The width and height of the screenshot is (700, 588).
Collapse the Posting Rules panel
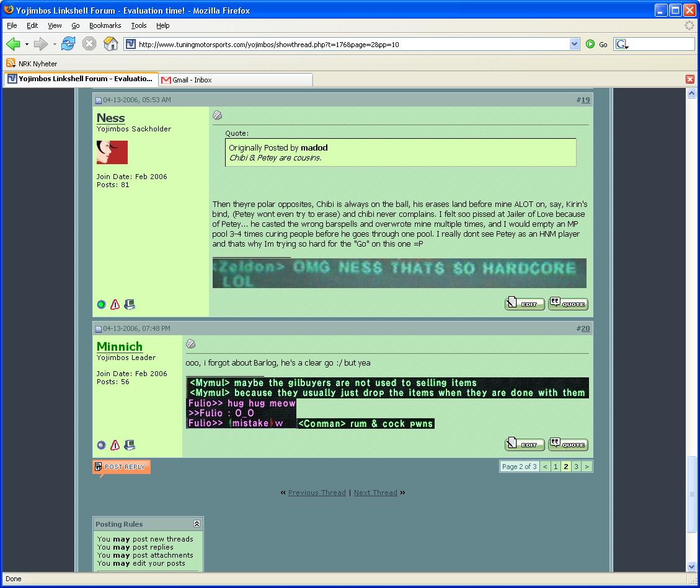pos(197,524)
